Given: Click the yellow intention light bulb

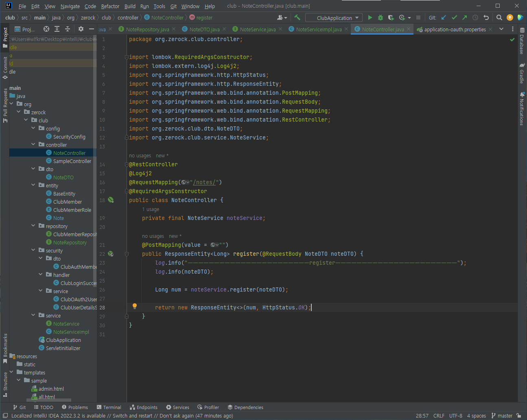Looking at the screenshot, I should coord(135,307).
